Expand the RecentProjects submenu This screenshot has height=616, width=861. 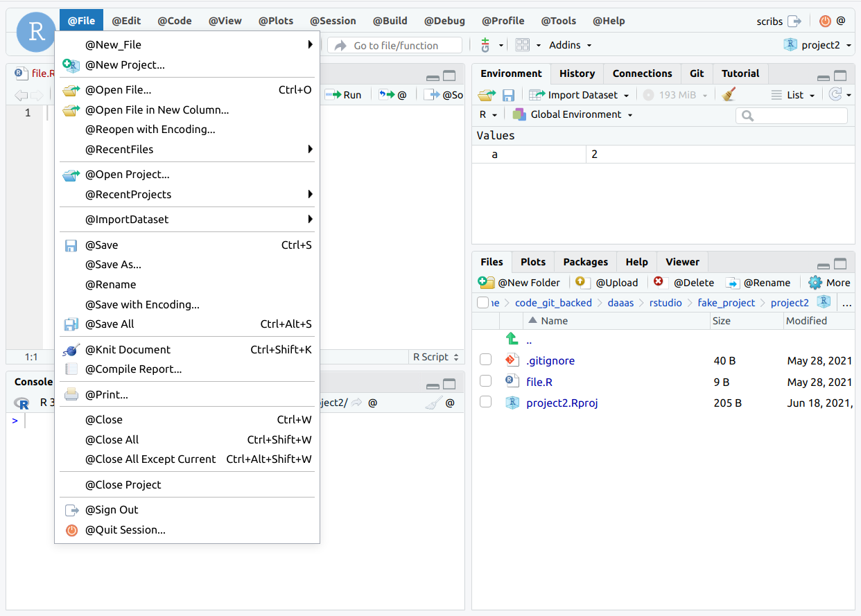pos(311,195)
